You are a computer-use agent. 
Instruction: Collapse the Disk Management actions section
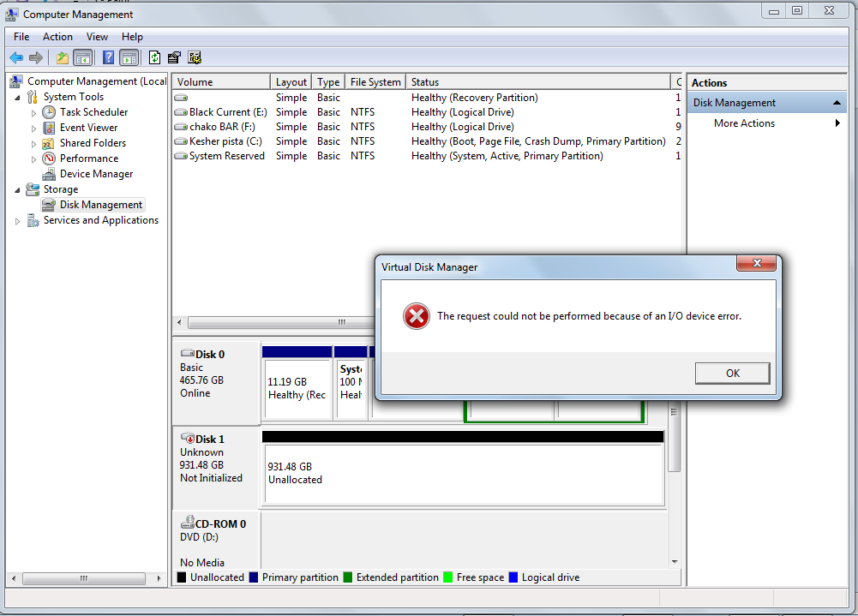pos(837,102)
